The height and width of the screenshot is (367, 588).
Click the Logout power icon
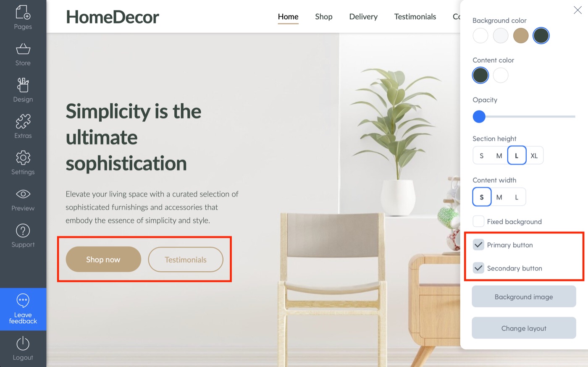pyautogui.click(x=23, y=343)
